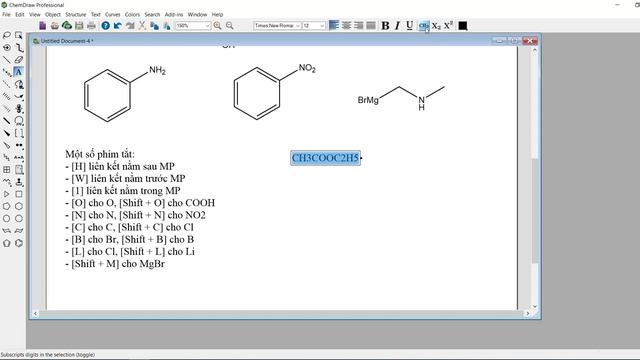Select the Pen drawing tool
640x360 pixels.
click(x=19, y=84)
